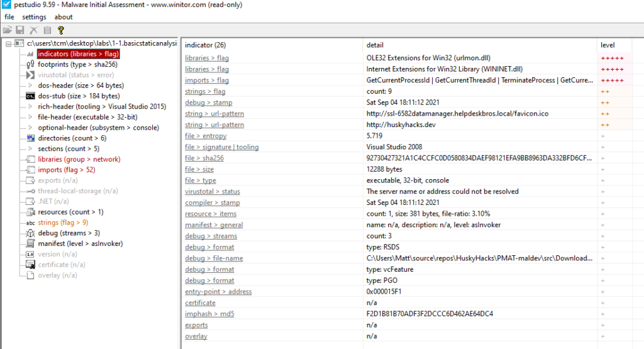This screenshot has width=644, height=349.
Task: Expand the dos-header tree node
Action: [30, 86]
